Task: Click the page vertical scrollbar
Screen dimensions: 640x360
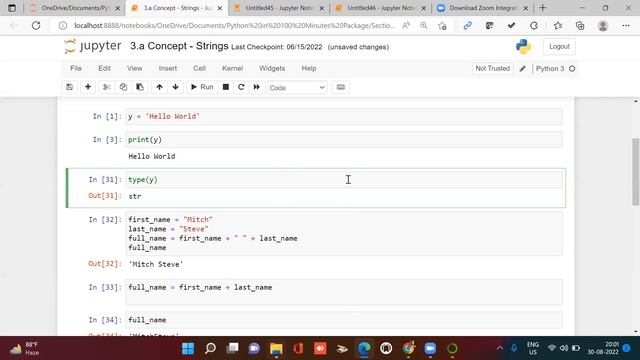Action: pyautogui.click(x=636, y=171)
